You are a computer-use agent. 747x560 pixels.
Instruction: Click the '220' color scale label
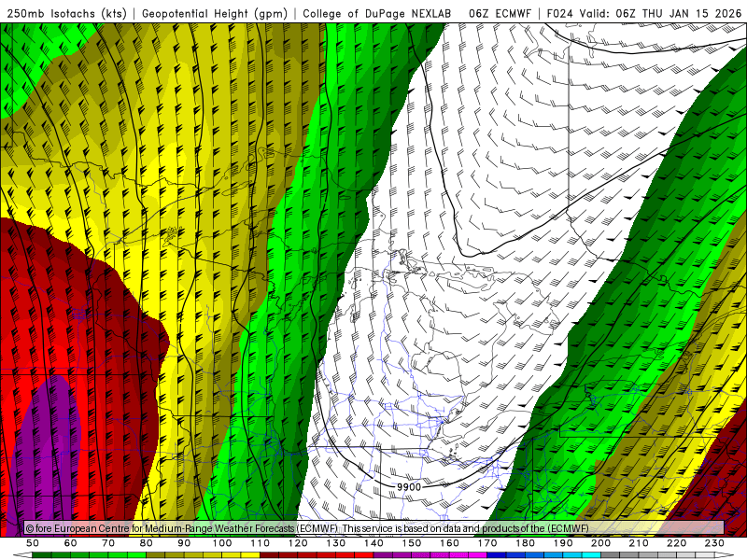(x=677, y=543)
